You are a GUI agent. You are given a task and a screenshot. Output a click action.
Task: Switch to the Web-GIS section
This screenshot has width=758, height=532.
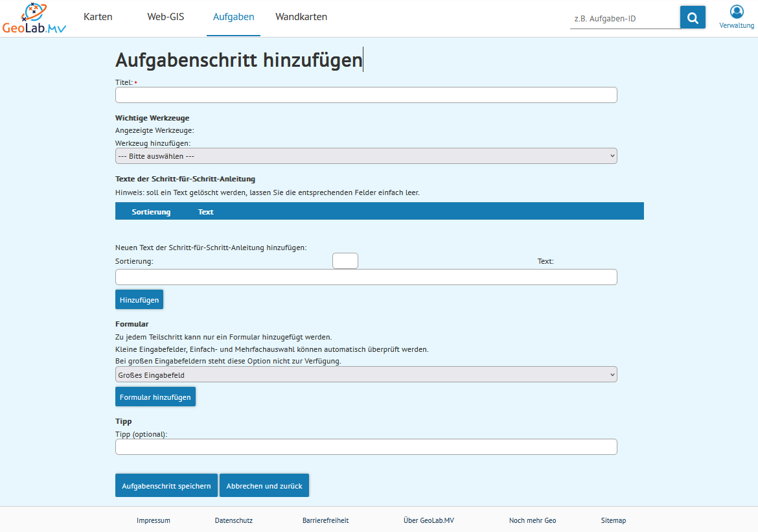tap(166, 17)
